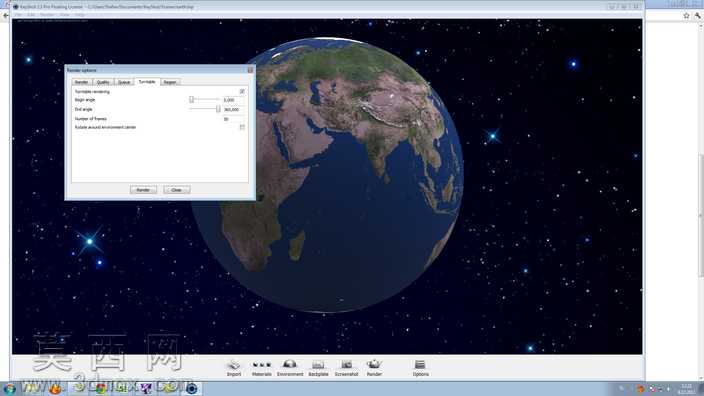Screen dimensions: 704x396
Task: Click the browser back arrow behind KeyShot
Action: pos(5,15)
